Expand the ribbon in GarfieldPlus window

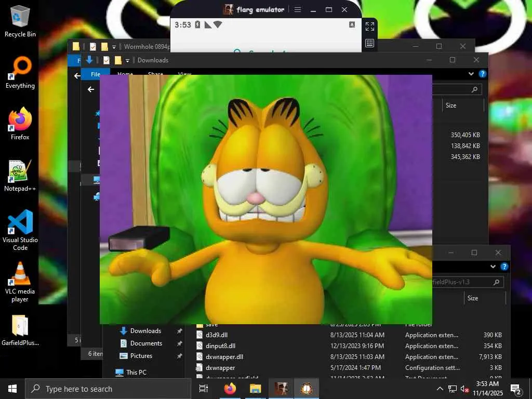point(493,267)
